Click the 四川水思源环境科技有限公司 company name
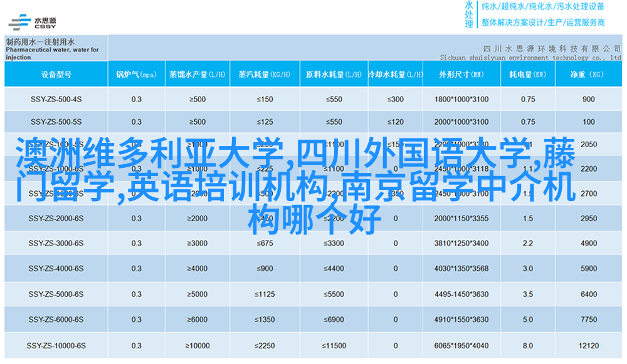This screenshot has width=627, height=364. click(x=552, y=49)
